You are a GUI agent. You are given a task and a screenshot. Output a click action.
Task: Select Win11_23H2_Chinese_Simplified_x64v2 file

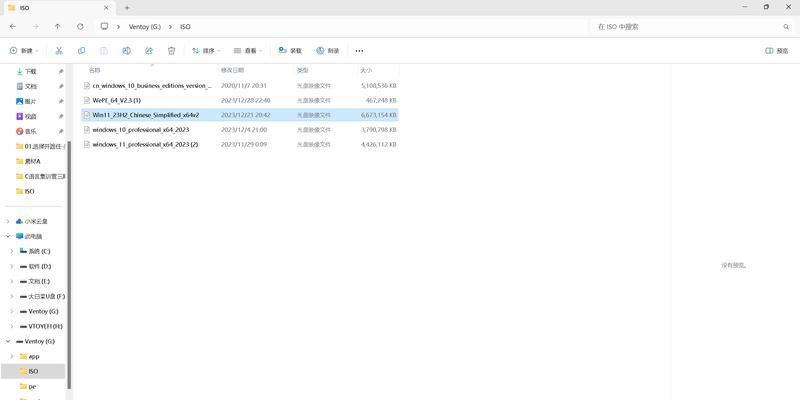(240, 115)
